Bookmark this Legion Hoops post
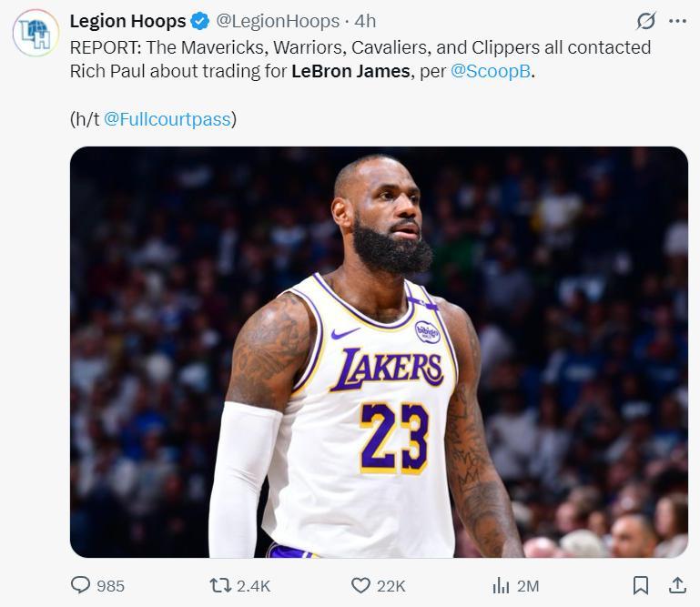Viewport: 700px width, 607px height. (x=641, y=585)
